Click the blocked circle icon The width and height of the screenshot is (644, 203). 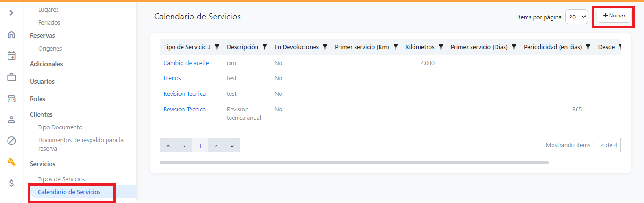pyautogui.click(x=11, y=141)
